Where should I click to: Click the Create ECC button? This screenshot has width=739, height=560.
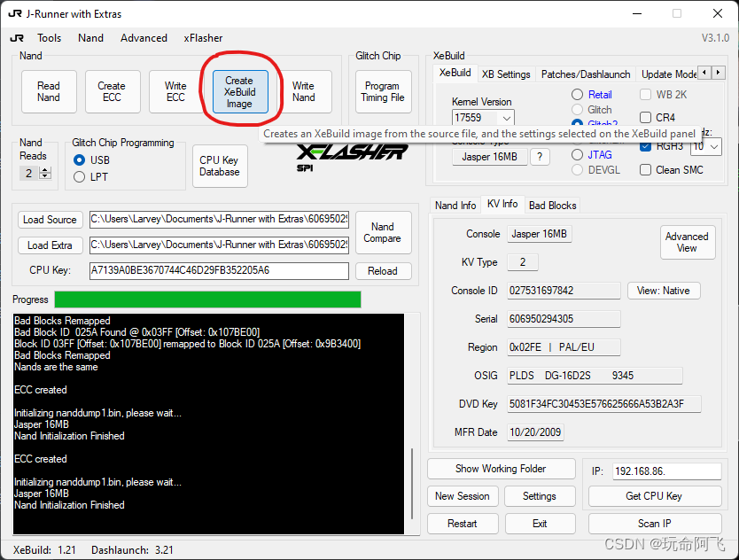point(112,91)
